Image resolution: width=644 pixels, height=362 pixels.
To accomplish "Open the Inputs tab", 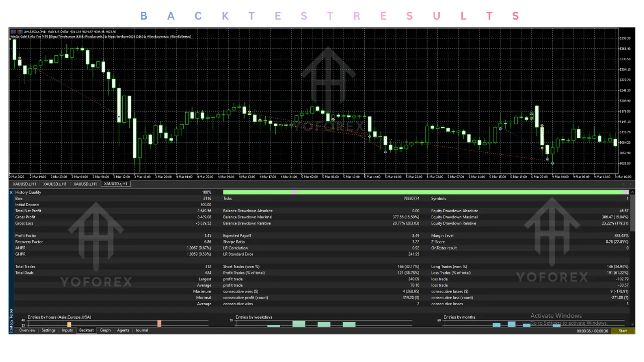I will point(67,330).
